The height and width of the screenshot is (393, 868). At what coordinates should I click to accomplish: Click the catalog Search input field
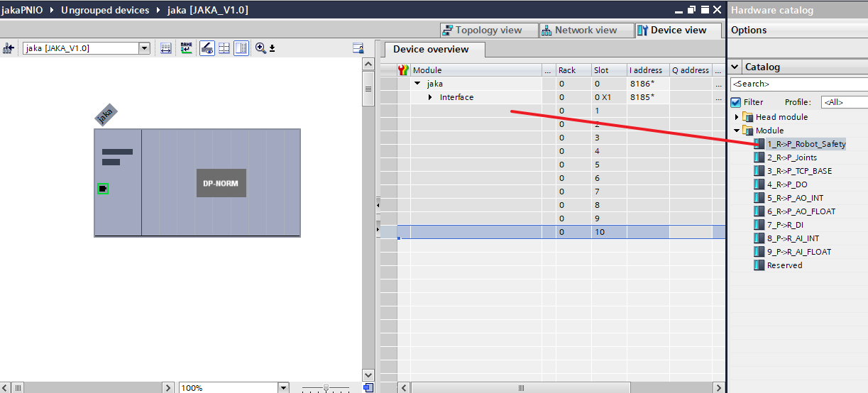798,84
